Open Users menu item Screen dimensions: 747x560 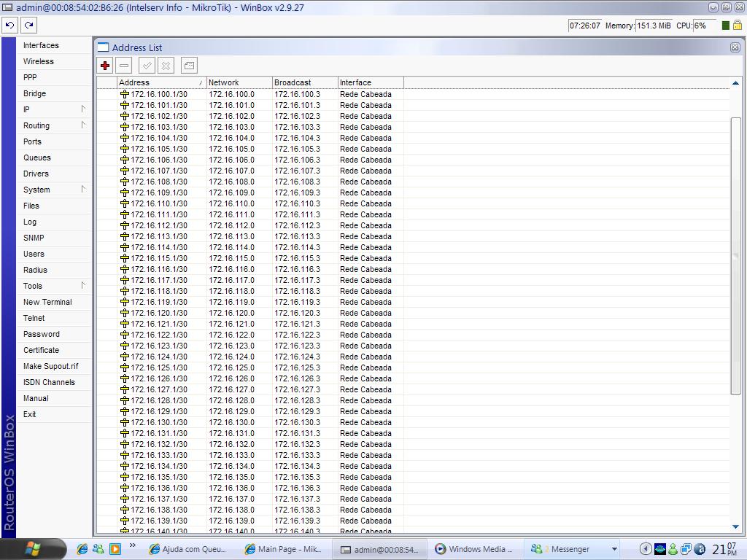(54, 254)
